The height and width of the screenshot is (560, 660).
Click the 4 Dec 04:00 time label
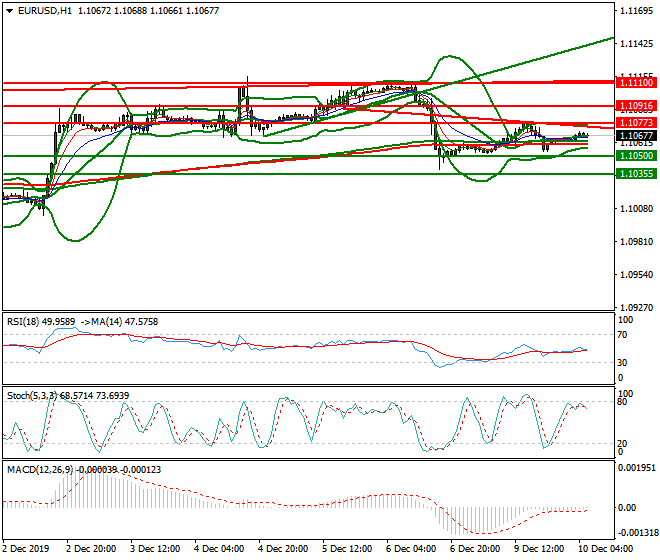pos(219,549)
